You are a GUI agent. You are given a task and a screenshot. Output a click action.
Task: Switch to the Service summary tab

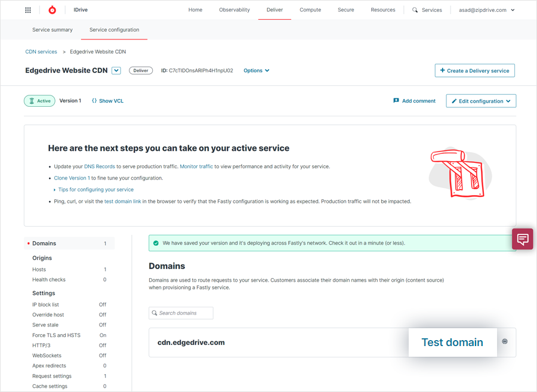click(53, 30)
